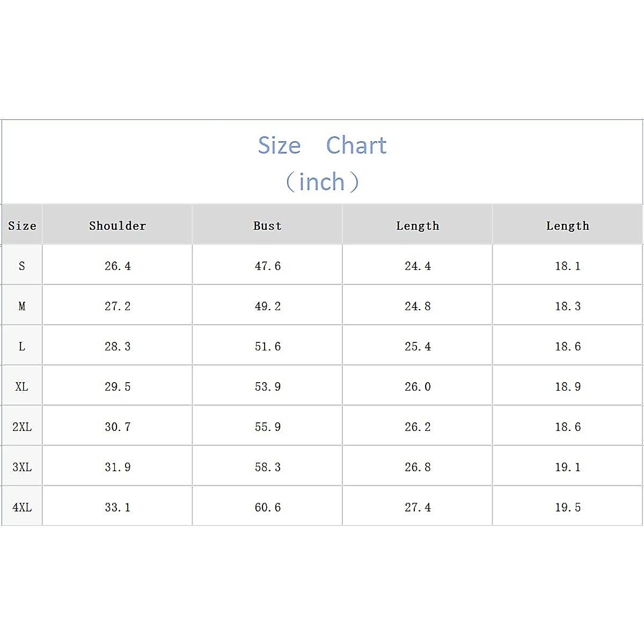Select the length value 27.4 cell
The image size is (644, 644).
point(418,508)
